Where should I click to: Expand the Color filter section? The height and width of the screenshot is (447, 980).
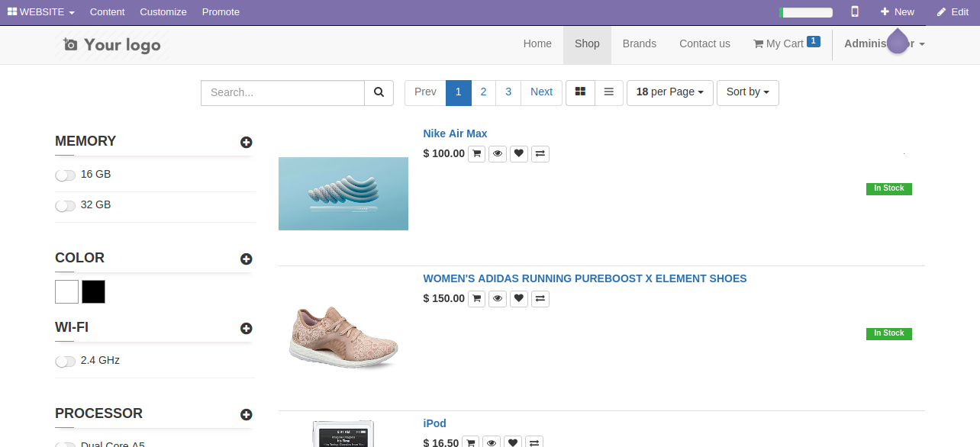[x=246, y=259]
